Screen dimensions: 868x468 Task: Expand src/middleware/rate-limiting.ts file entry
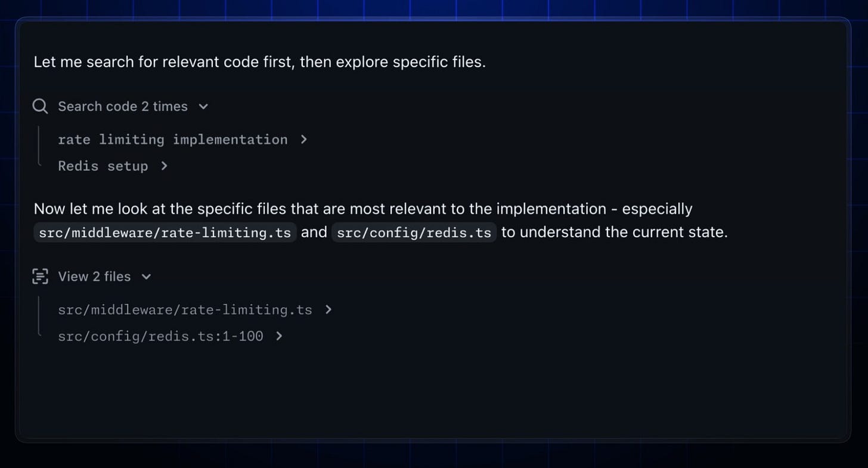click(185, 309)
